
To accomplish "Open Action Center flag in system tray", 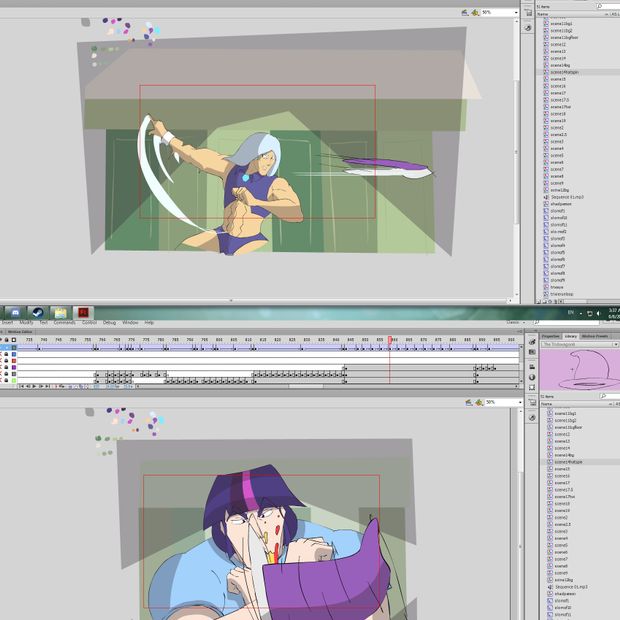I will coord(589,313).
